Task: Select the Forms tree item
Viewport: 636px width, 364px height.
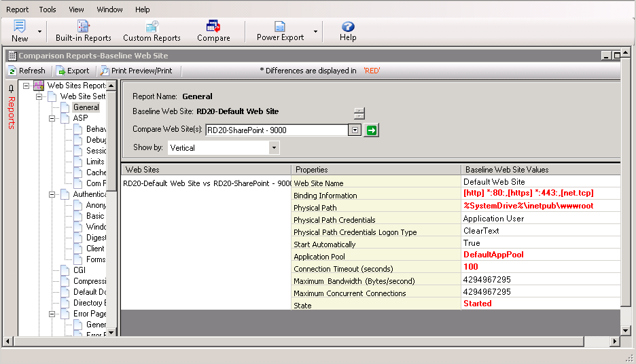Action: [x=96, y=259]
